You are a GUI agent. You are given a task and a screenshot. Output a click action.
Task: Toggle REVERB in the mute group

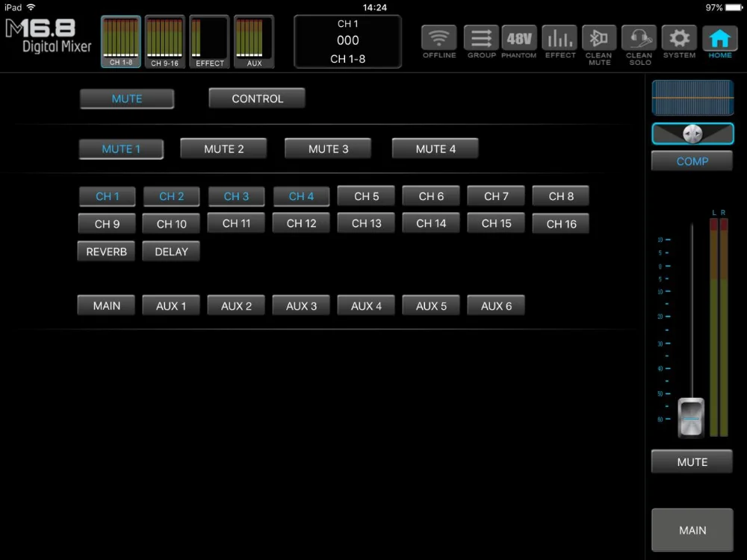coord(106,252)
